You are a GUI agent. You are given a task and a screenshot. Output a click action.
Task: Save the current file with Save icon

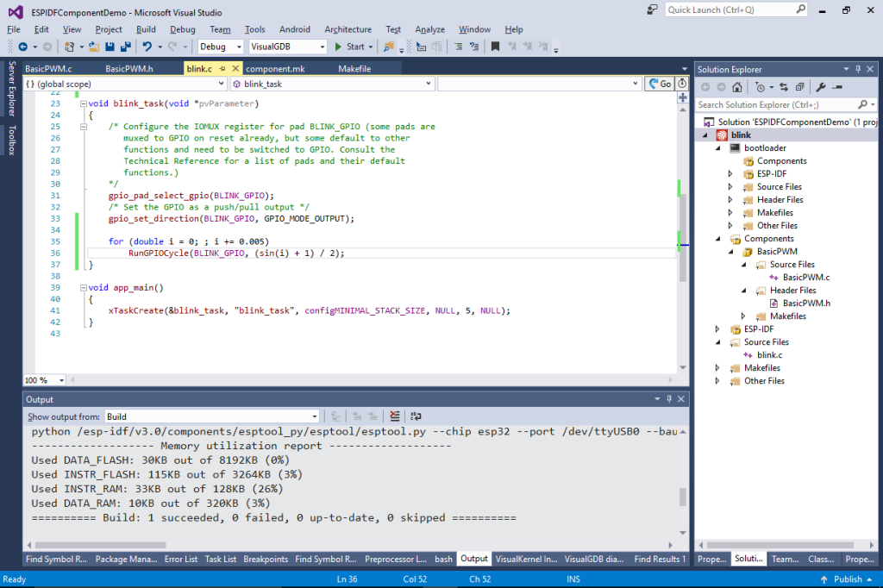click(110, 47)
